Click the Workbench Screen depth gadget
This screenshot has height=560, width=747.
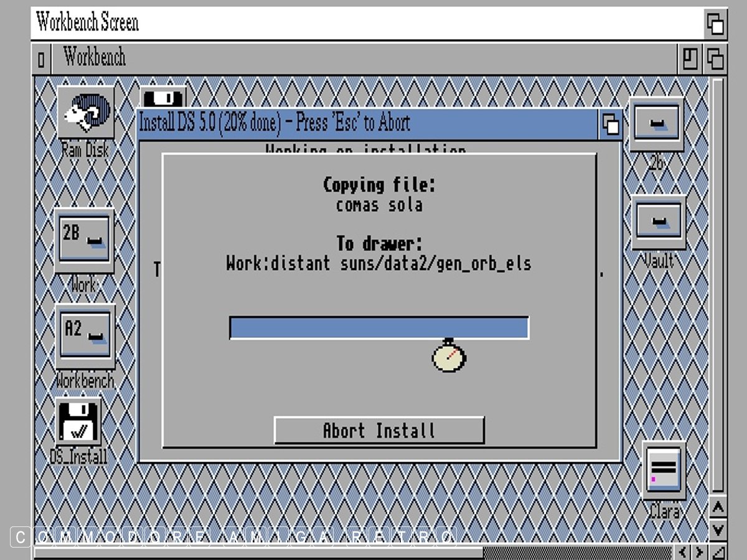[715, 24]
